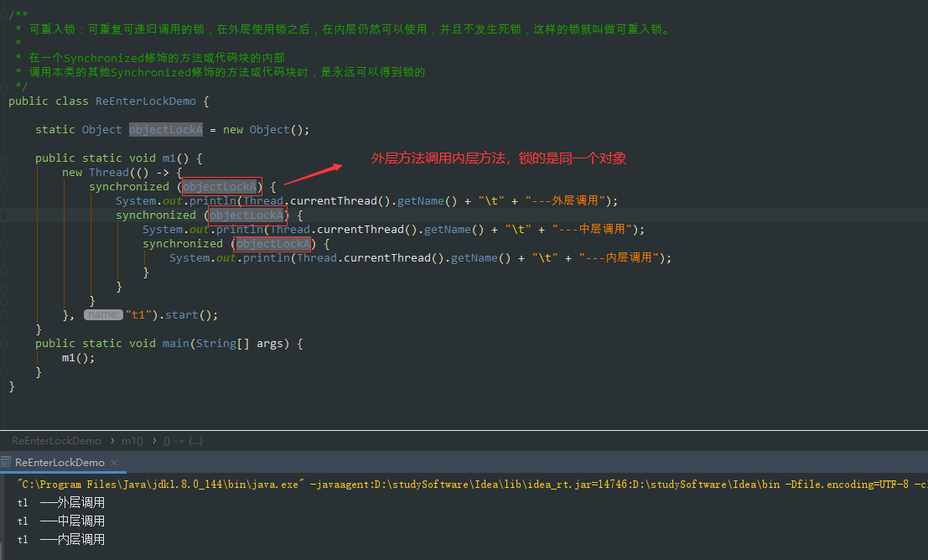
Task: Click Thread in 'new Thread(() ->'
Action: pyautogui.click(x=109, y=172)
